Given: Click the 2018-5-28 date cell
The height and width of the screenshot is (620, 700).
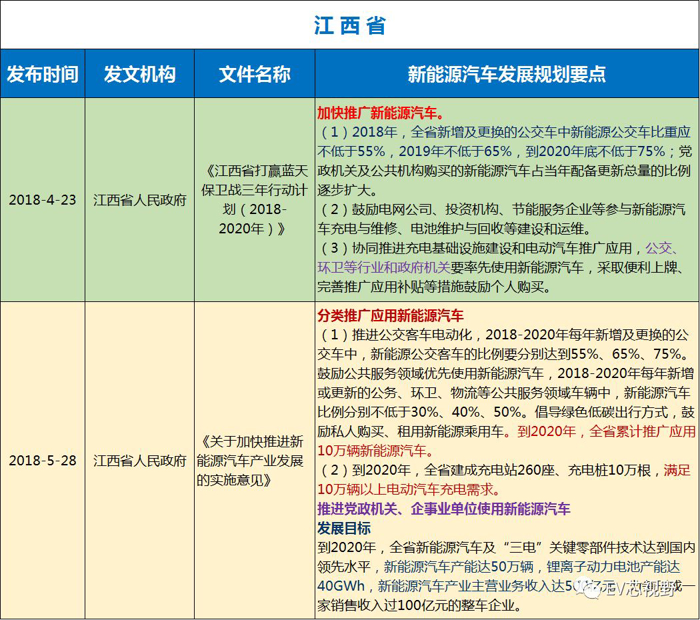Looking at the screenshot, I should (41, 461).
